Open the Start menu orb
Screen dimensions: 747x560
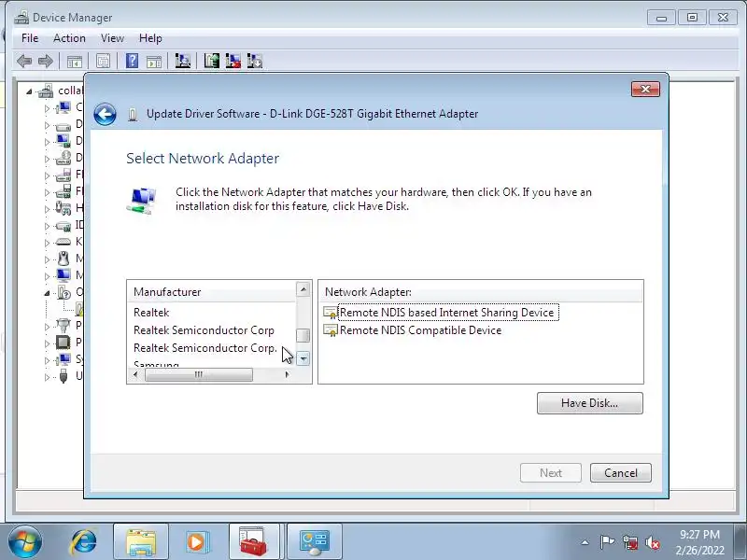pyautogui.click(x=25, y=541)
